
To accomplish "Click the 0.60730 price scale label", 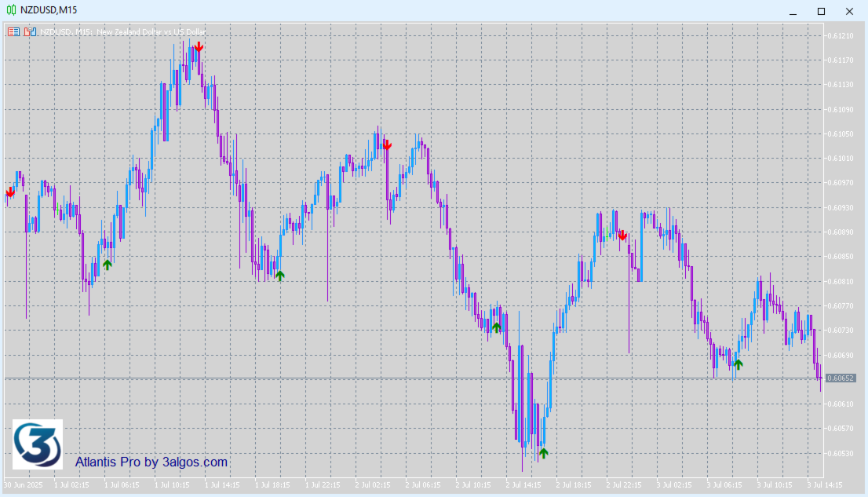I will pos(841,331).
